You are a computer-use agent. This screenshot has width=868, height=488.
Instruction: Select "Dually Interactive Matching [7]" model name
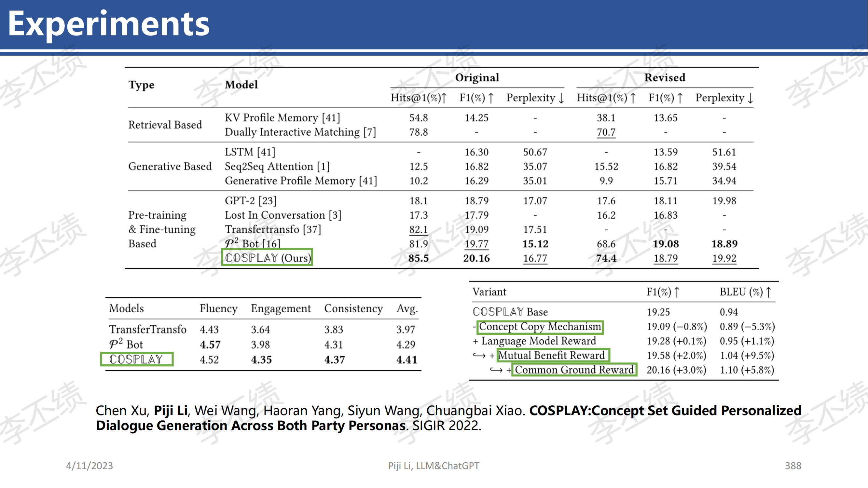pyautogui.click(x=300, y=132)
